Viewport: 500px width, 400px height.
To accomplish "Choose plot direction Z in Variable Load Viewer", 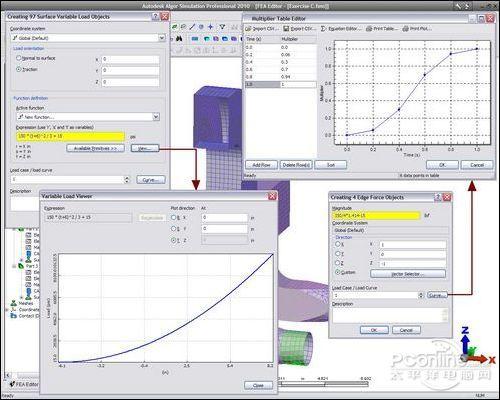I will coord(173,240).
